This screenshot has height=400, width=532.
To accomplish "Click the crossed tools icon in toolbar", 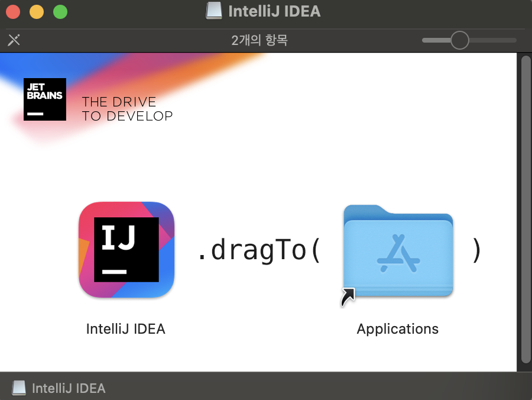I will tap(14, 40).
